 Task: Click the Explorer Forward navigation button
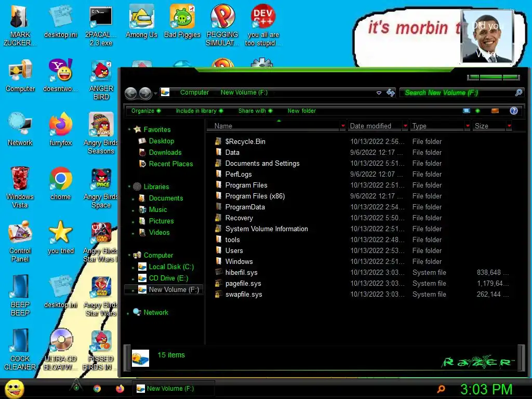coord(145,94)
